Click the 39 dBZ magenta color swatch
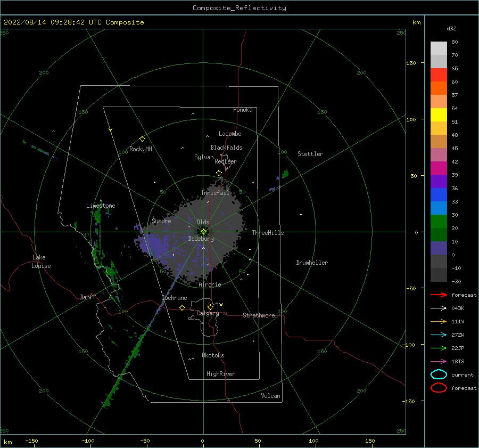Image resolution: width=479 pixels, height=448 pixels. coord(439,168)
